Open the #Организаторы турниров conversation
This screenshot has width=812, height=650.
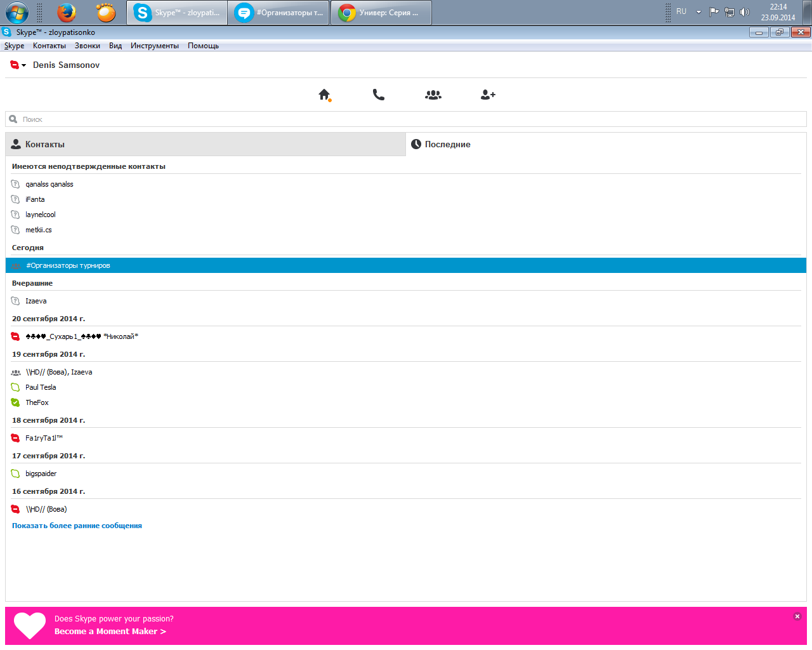tap(406, 265)
